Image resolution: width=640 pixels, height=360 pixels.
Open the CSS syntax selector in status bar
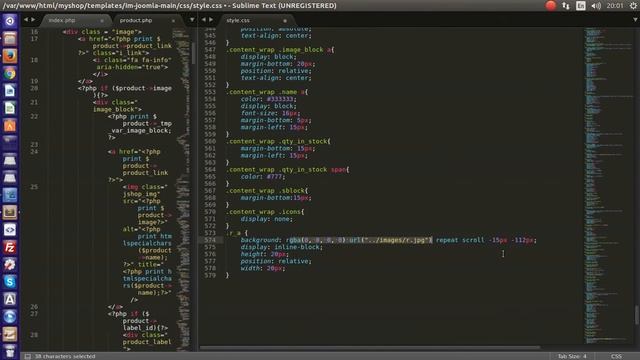click(616, 356)
